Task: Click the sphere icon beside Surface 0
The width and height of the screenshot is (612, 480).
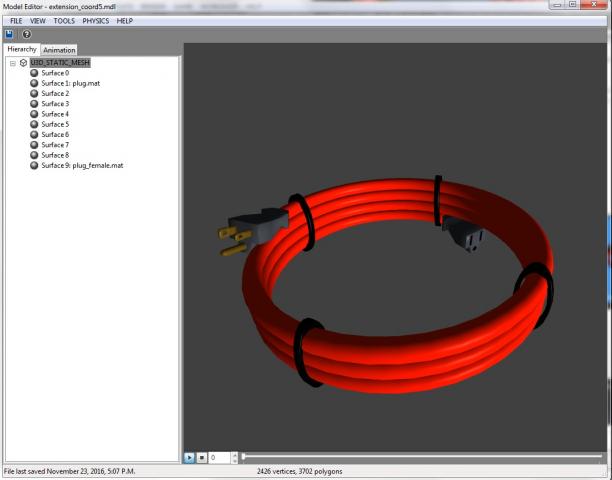Action: [x=34, y=73]
